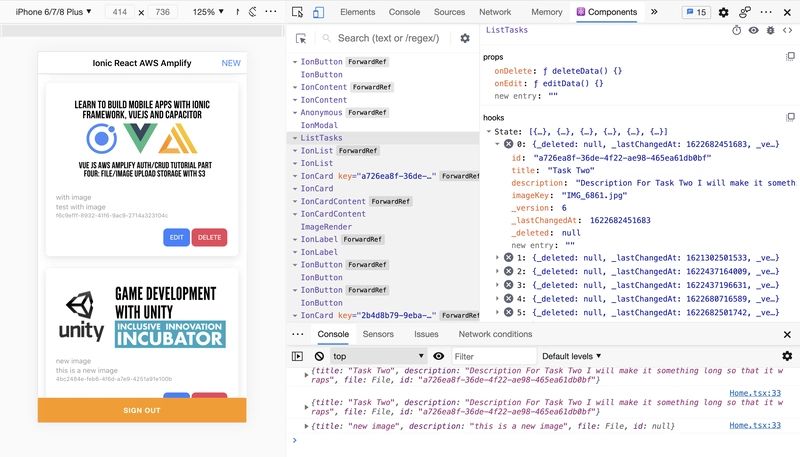Create live expression eye icon
Viewport: 800px width, 457px height.
(438, 356)
